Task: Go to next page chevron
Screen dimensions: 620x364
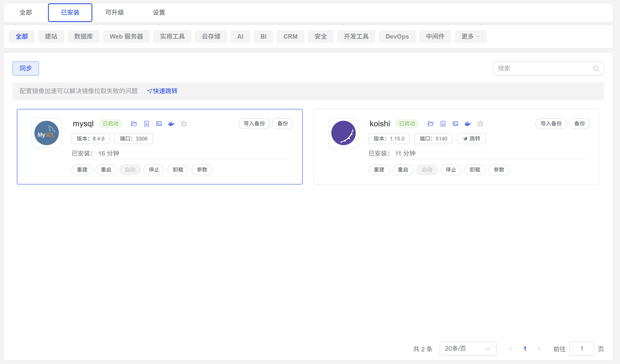Action: 539,349
